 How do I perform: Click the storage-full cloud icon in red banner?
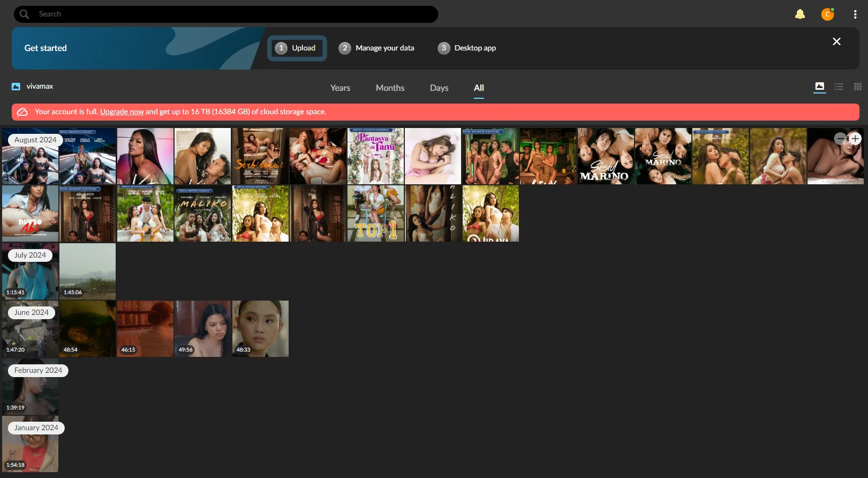pos(22,112)
